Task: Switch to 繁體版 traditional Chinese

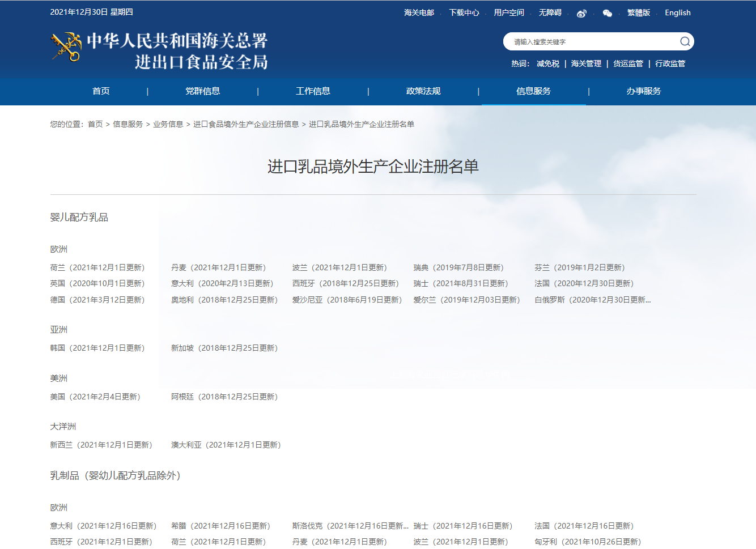Action: (638, 12)
